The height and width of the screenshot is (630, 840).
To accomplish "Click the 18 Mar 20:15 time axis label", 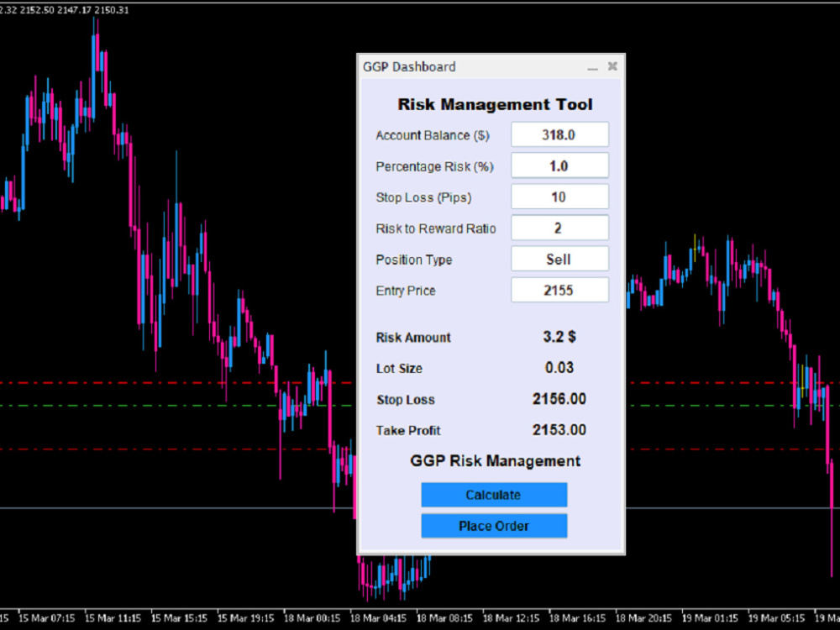I will pos(644,618).
